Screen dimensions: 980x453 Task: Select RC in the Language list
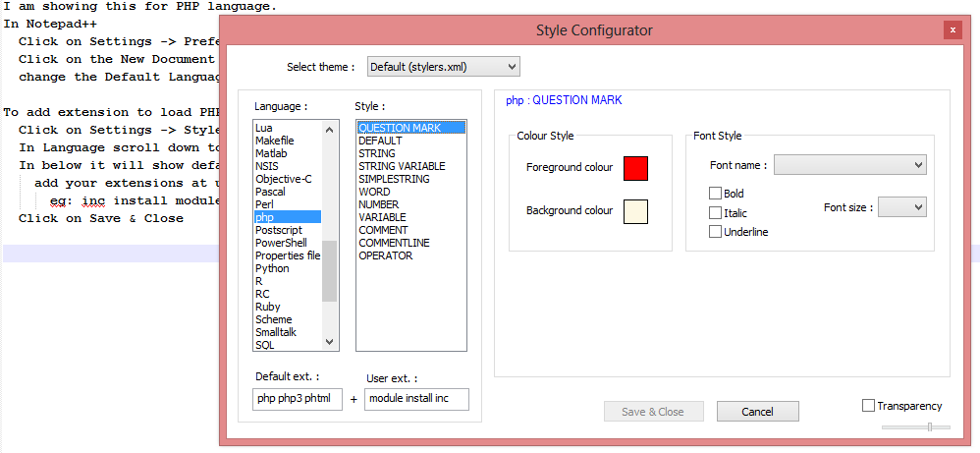(287, 294)
